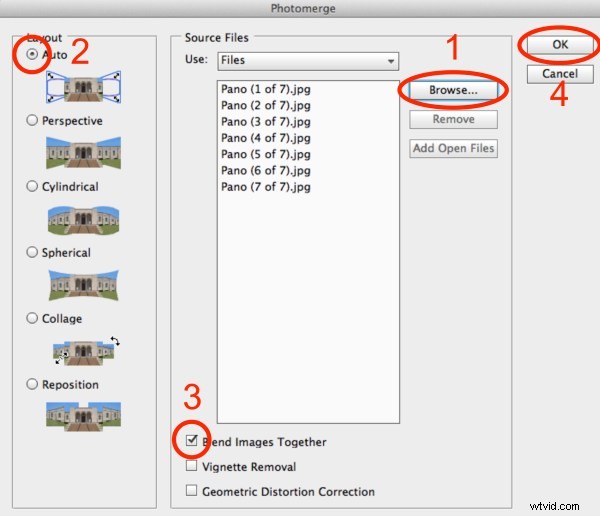The height and width of the screenshot is (516, 600).
Task: Select the Reposition layout option
Action: click(x=32, y=384)
